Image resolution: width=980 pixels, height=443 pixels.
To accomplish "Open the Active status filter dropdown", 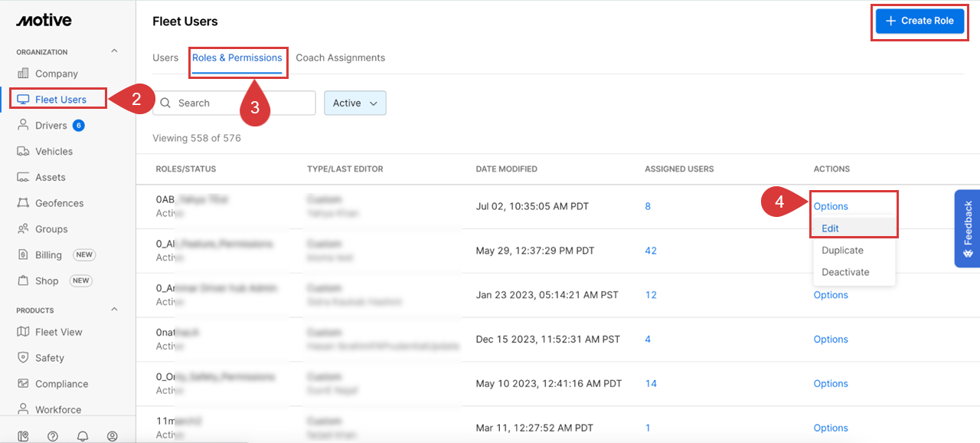I will (x=355, y=103).
